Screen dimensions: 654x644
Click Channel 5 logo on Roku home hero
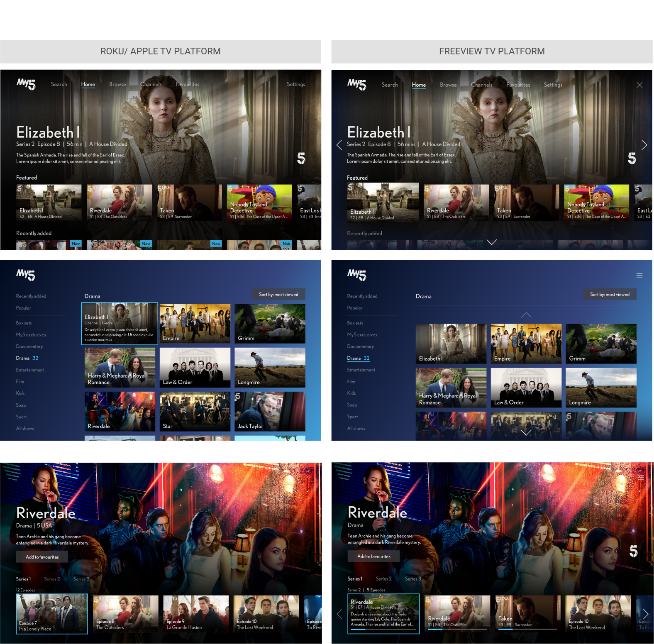(301, 158)
